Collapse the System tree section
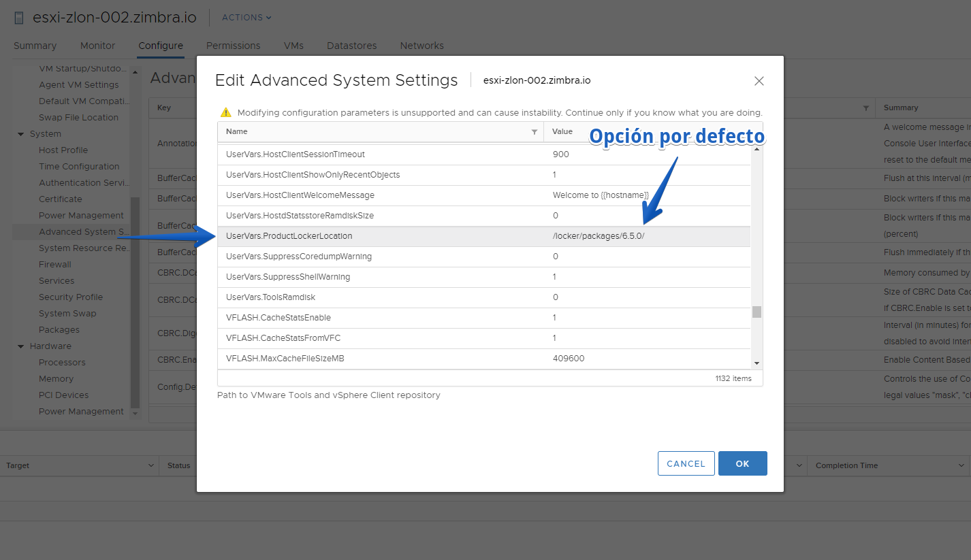Viewport: 971px width, 560px height. pyautogui.click(x=21, y=134)
